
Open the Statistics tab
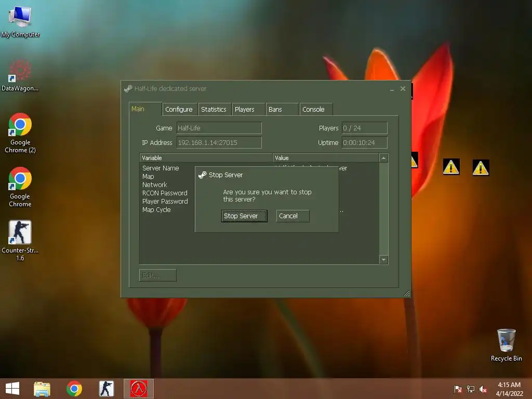[214, 109]
